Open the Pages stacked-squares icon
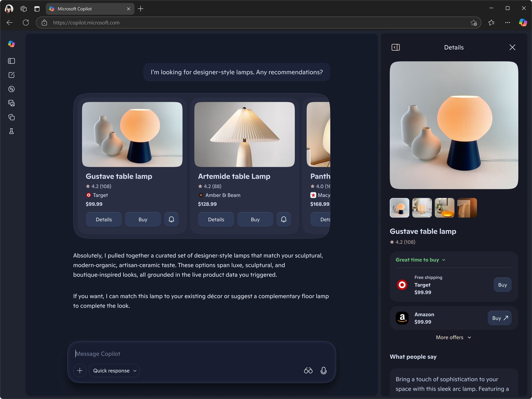532x399 pixels. pos(11,117)
